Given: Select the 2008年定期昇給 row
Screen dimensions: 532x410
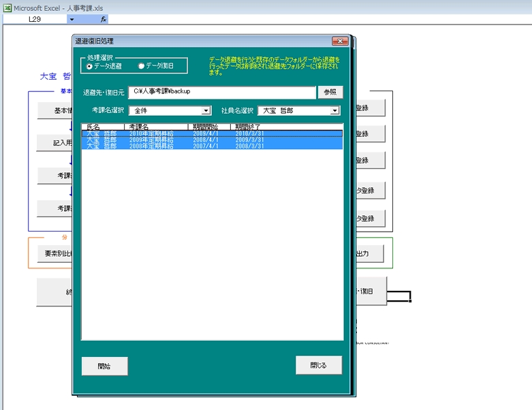Looking at the screenshot, I should [x=212, y=146].
